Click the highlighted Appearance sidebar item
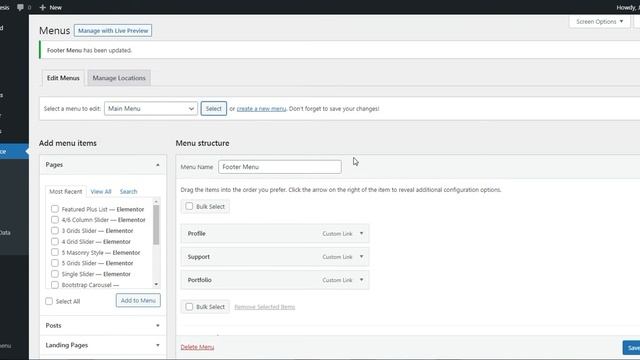Viewport: 640px width, 360px height. coord(14,151)
